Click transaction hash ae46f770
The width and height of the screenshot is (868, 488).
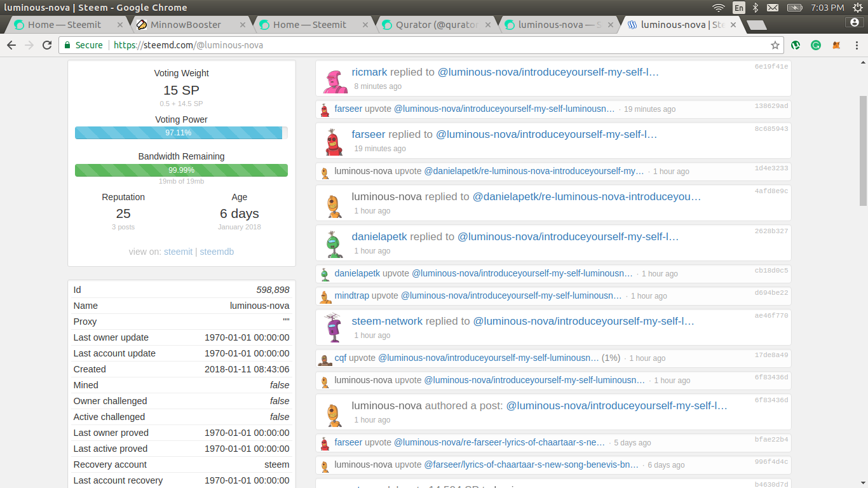pyautogui.click(x=771, y=315)
